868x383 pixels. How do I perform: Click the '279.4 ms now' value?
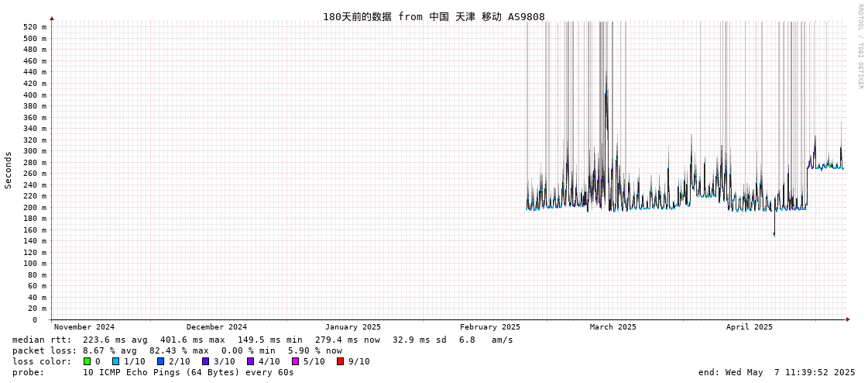click(347, 340)
